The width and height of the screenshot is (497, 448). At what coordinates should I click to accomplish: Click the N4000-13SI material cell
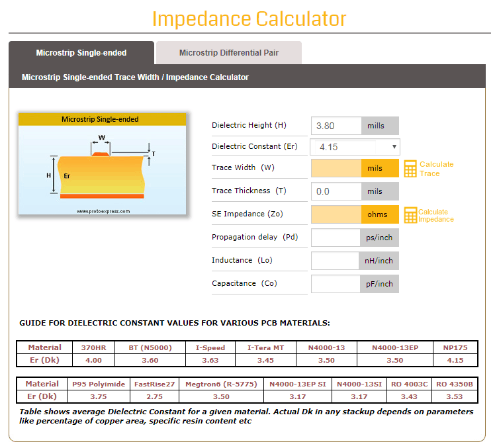(x=359, y=384)
